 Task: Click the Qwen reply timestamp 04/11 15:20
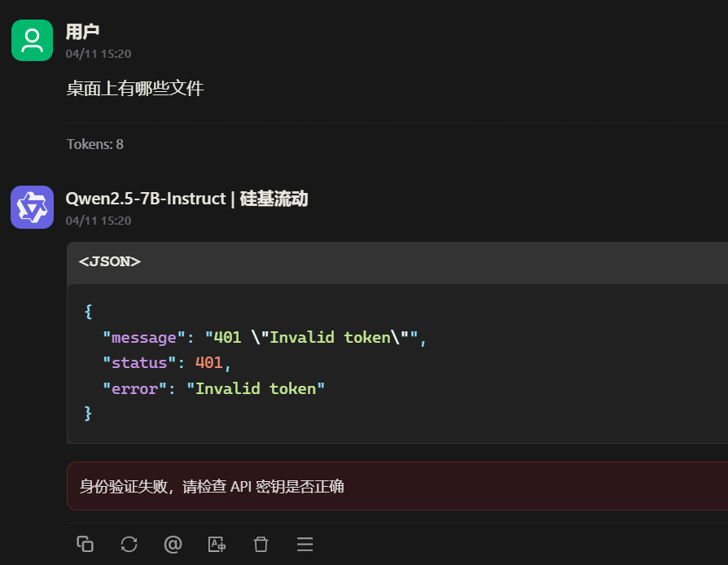pyautogui.click(x=99, y=221)
